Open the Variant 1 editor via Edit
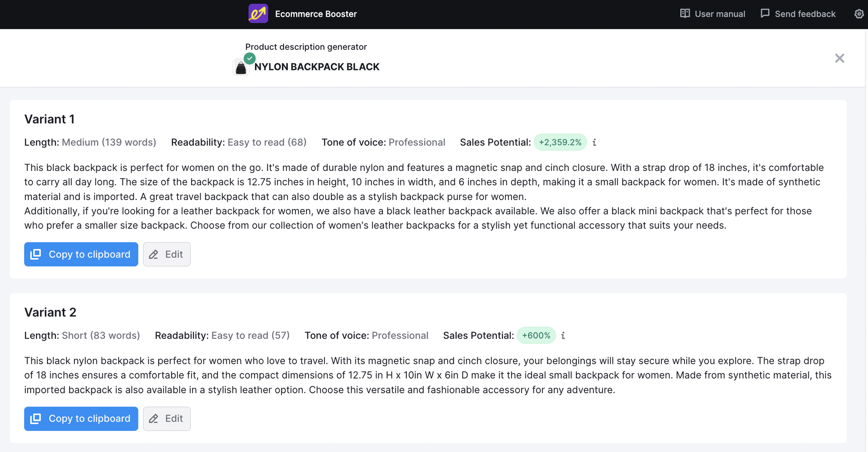Screen dimensions: 868x452 pos(167,254)
